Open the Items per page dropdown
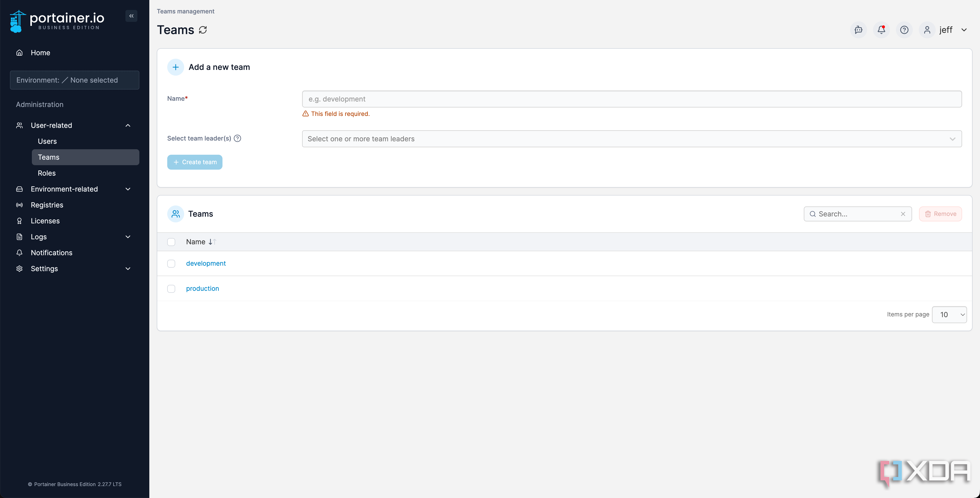The image size is (980, 498). click(x=949, y=315)
